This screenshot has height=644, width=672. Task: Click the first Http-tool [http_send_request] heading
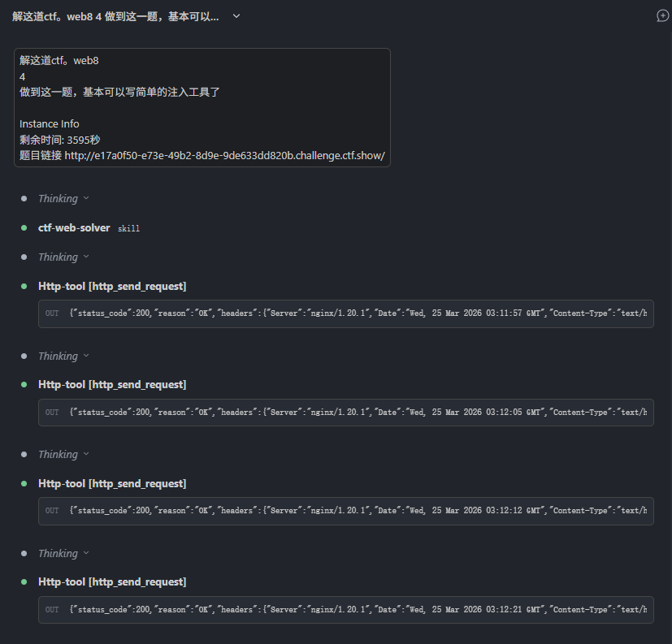[x=112, y=286]
